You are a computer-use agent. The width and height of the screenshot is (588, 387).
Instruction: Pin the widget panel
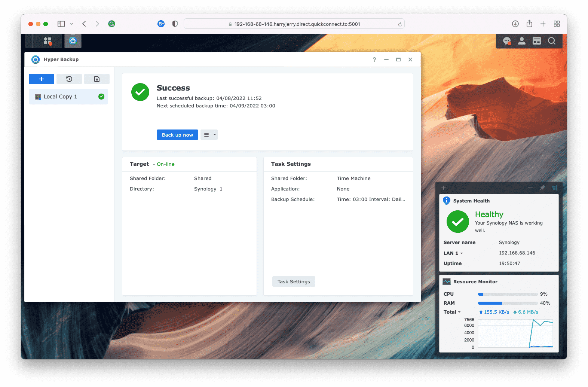point(542,188)
